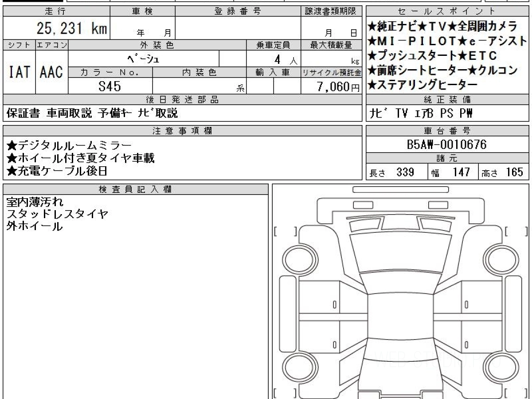Click the 検査員記入欄 header
This screenshot has width=532, height=399.
[136, 189]
